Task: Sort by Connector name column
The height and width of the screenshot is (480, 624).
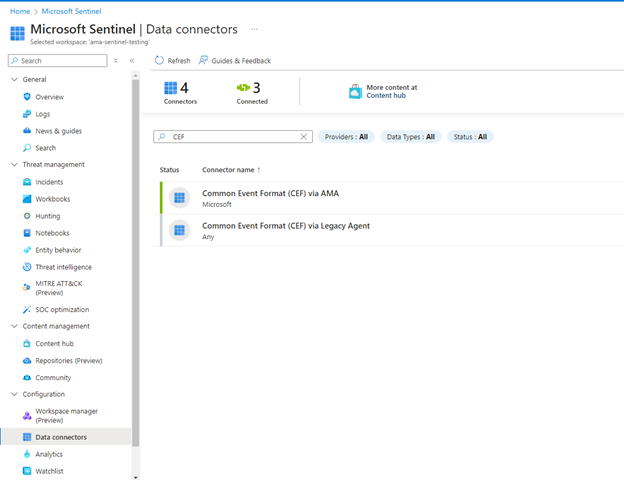Action: [231, 170]
